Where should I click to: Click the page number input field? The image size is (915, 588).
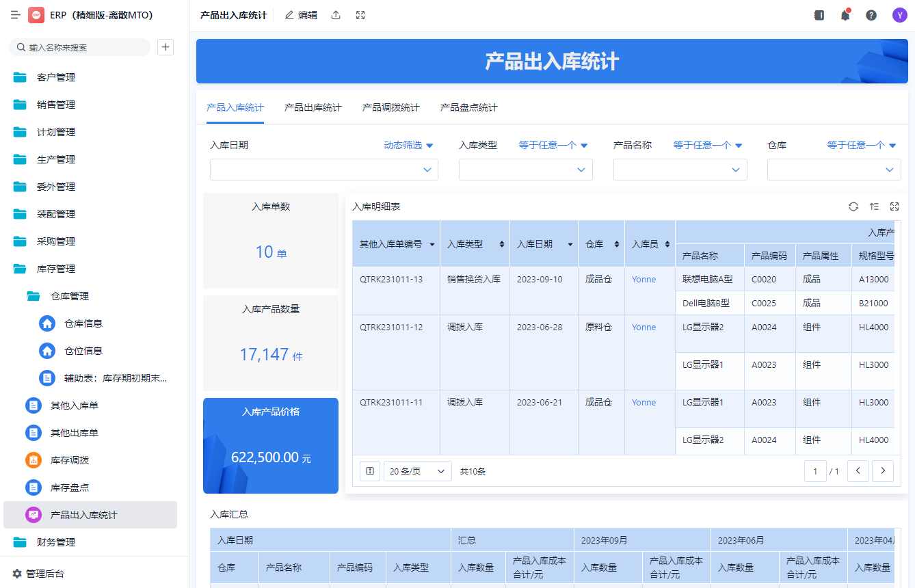[815, 471]
